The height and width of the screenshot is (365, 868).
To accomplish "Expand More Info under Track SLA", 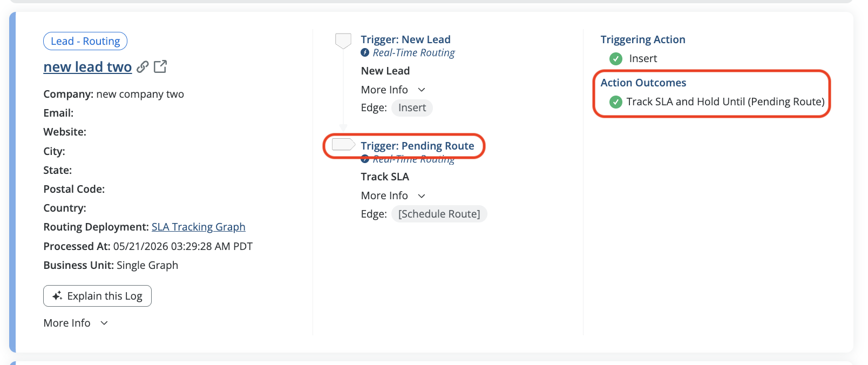I will click(x=394, y=195).
